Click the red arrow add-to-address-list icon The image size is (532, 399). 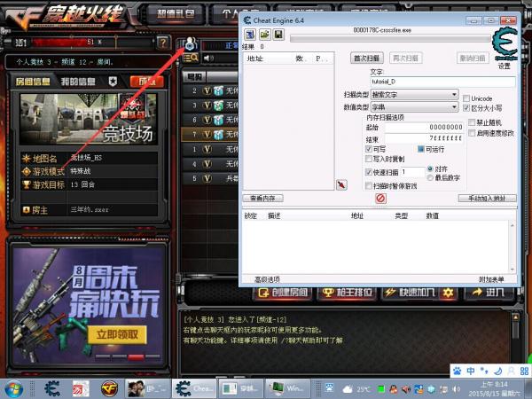click(x=341, y=185)
